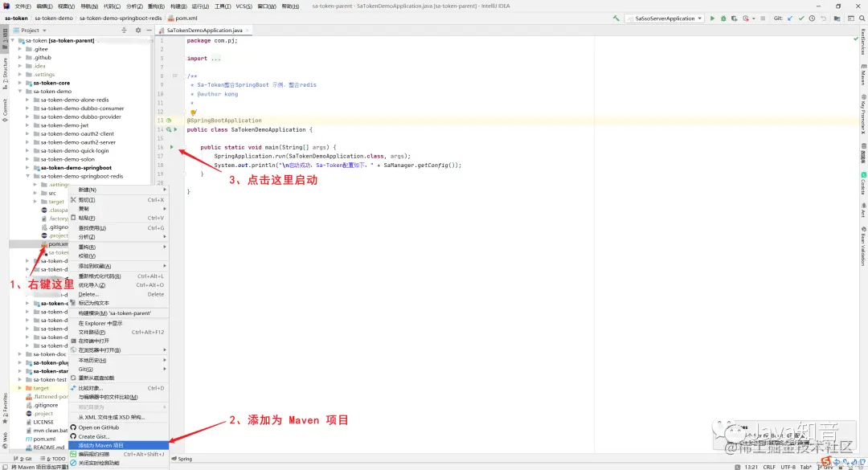The height and width of the screenshot is (470, 868).
Task: Open the Structure tool window on left edge
Action: (x=5, y=74)
